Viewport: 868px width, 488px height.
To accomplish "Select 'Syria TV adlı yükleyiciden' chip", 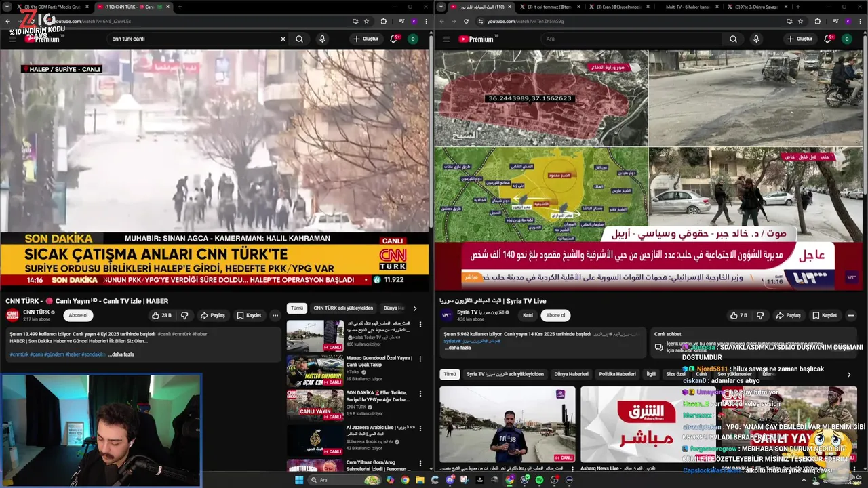I will tap(505, 374).
